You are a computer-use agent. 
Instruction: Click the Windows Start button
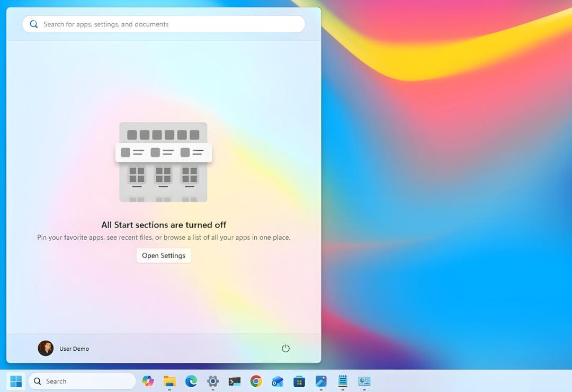click(x=16, y=381)
